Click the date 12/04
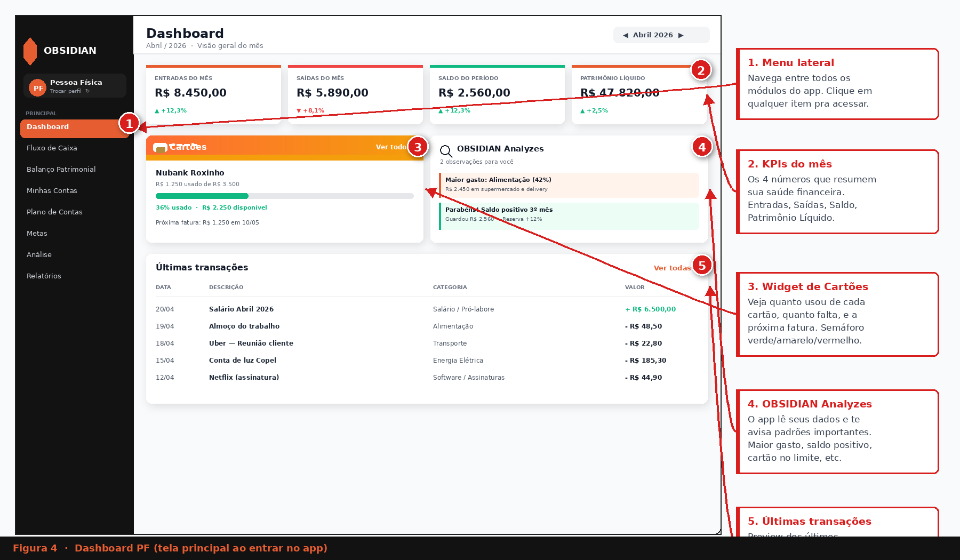960x560 pixels. [165, 378]
